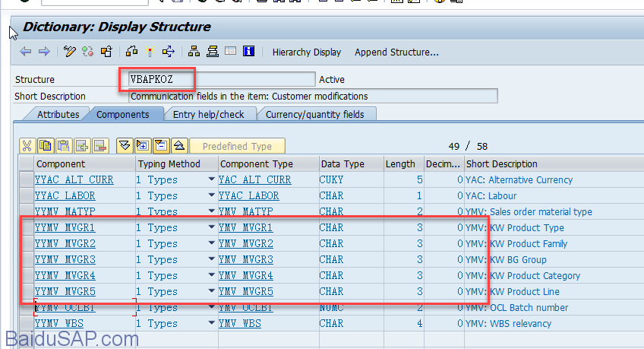The image size is (644, 349).
Task: Click the Contents table icon
Action: (x=230, y=52)
